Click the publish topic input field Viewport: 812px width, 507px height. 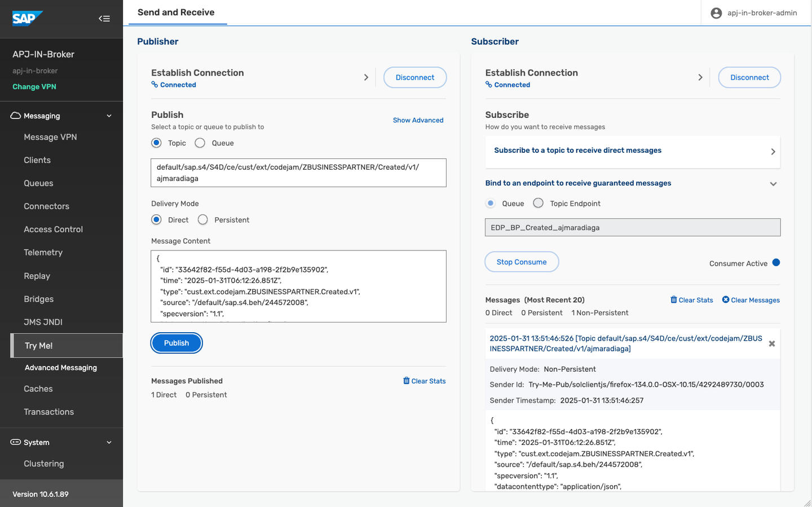pos(298,173)
